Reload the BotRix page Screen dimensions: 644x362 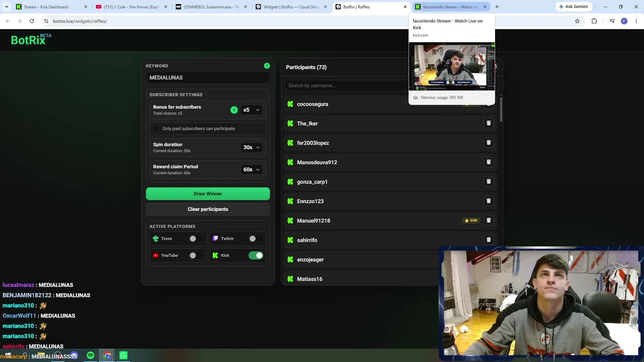tap(32, 21)
